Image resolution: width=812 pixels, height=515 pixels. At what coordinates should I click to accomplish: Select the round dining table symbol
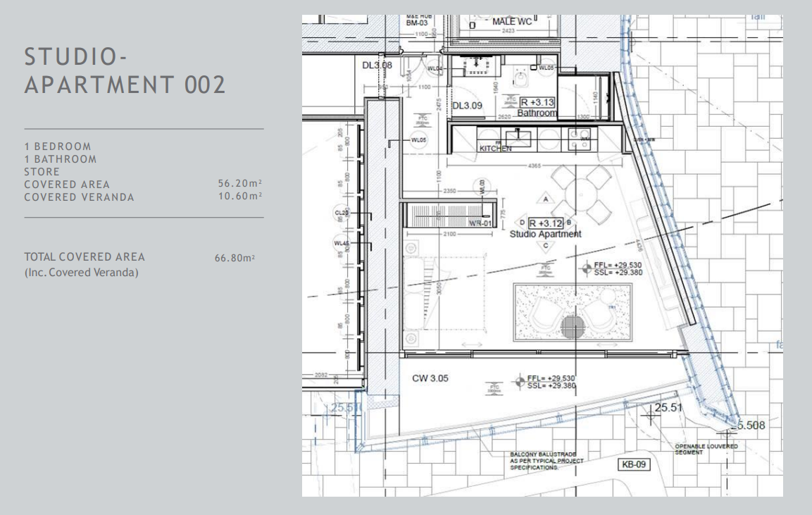pyautogui.click(x=581, y=190)
